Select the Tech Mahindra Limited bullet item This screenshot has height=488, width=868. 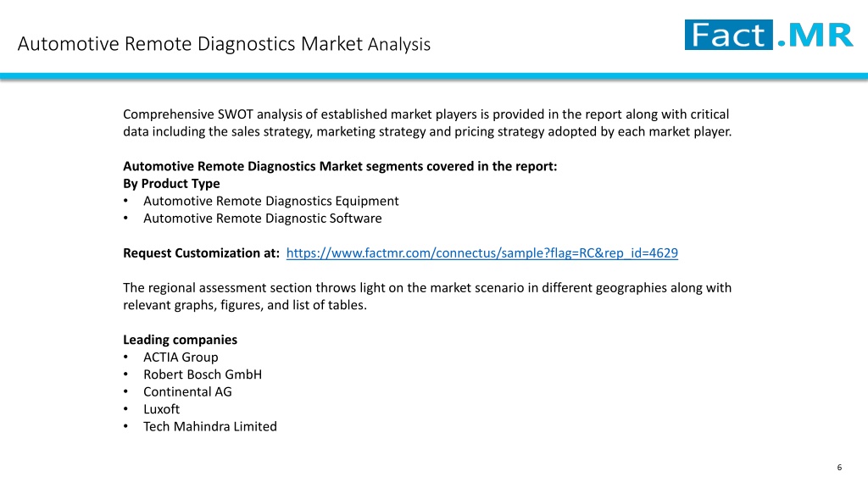[210, 427]
